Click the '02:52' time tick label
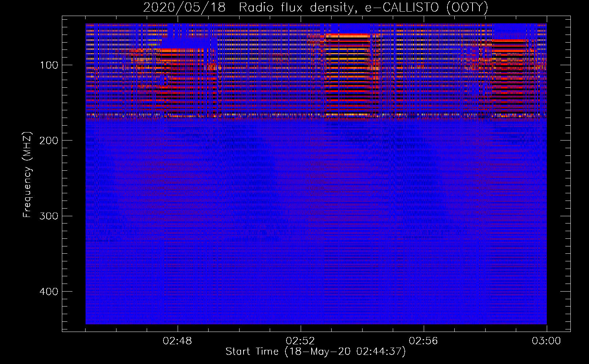Viewport: 589px width, 364px height. click(x=300, y=341)
